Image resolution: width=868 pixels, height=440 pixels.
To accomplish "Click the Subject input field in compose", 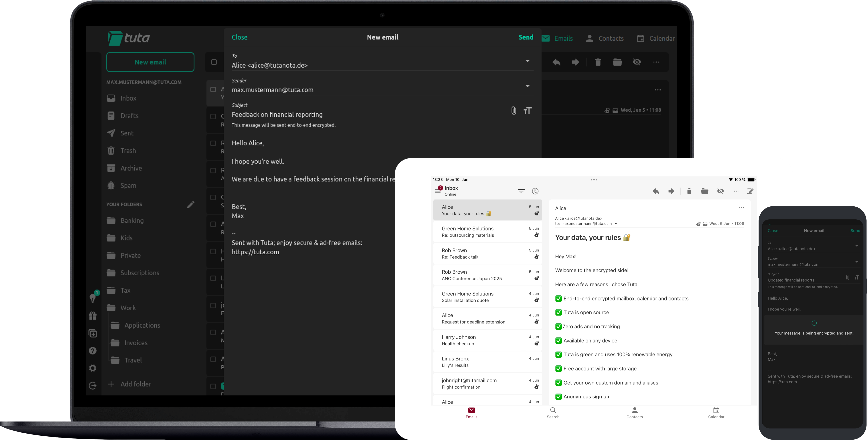I will point(370,115).
